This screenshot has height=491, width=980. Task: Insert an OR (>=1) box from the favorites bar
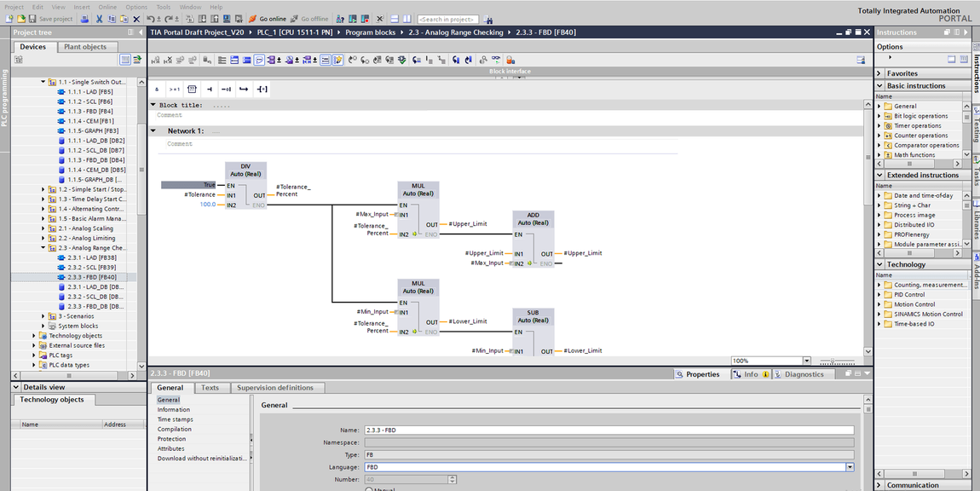tap(175, 90)
